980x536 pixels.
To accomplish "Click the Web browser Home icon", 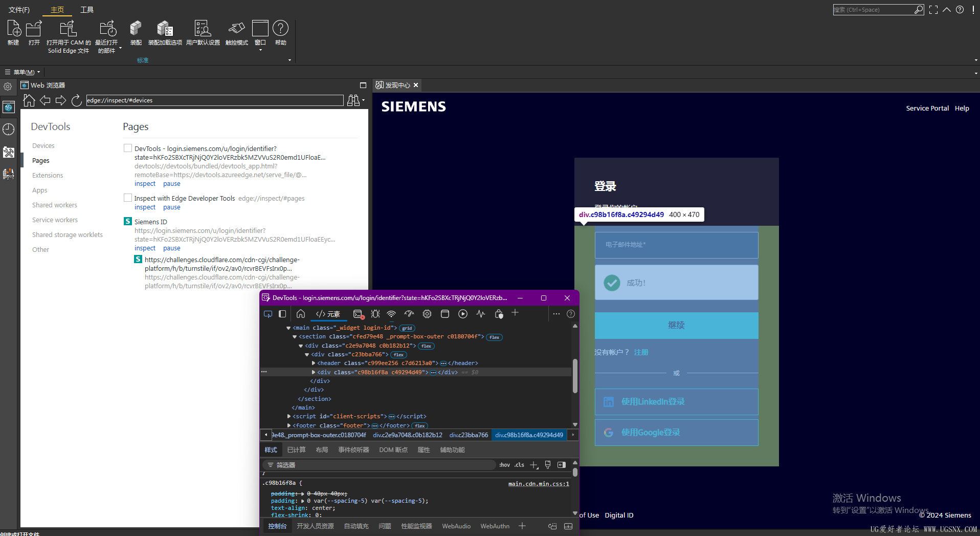I will [29, 100].
